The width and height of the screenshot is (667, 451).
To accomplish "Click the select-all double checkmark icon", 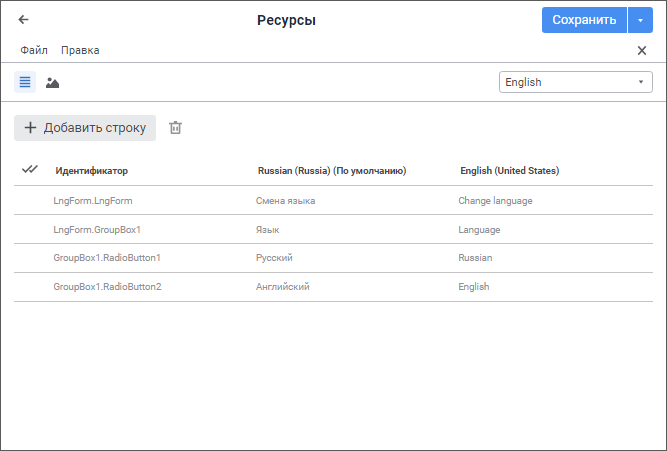I will (x=30, y=170).
